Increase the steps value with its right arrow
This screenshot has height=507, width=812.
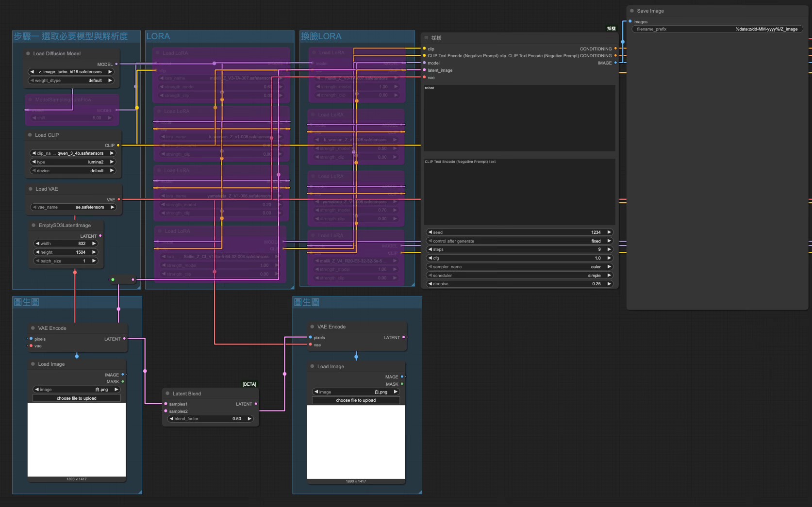[x=609, y=249]
